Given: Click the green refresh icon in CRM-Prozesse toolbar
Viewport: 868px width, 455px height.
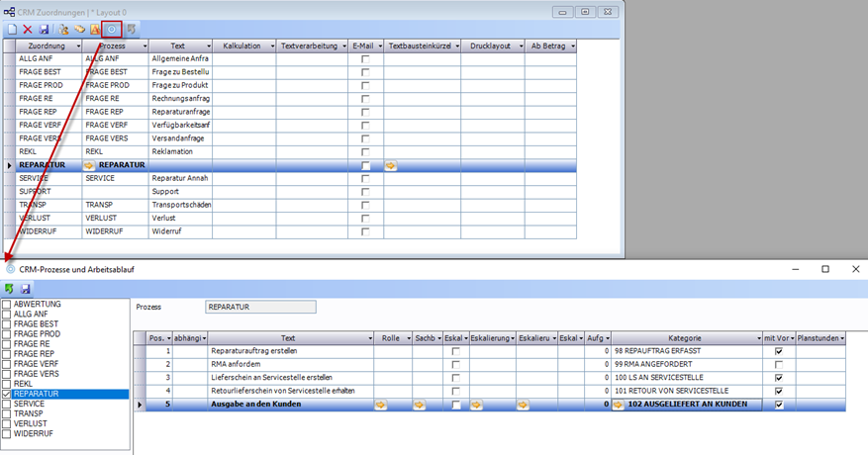Looking at the screenshot, I should (x=10, y=288).
